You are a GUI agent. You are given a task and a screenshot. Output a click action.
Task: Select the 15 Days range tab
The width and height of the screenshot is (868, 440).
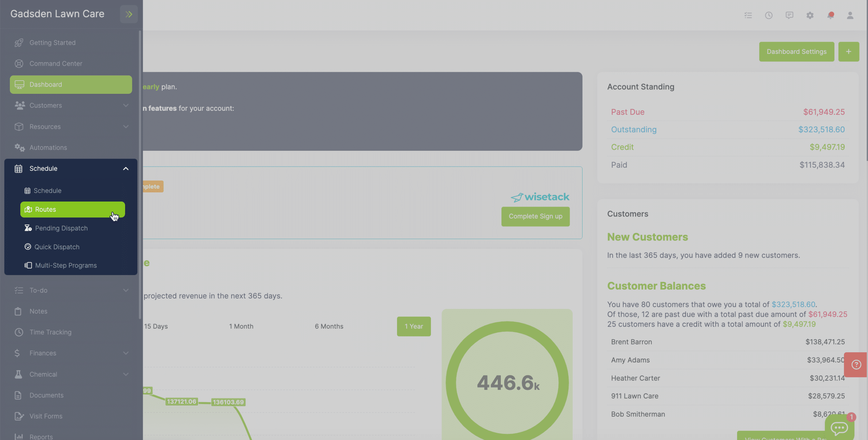[x=156, y=327]
